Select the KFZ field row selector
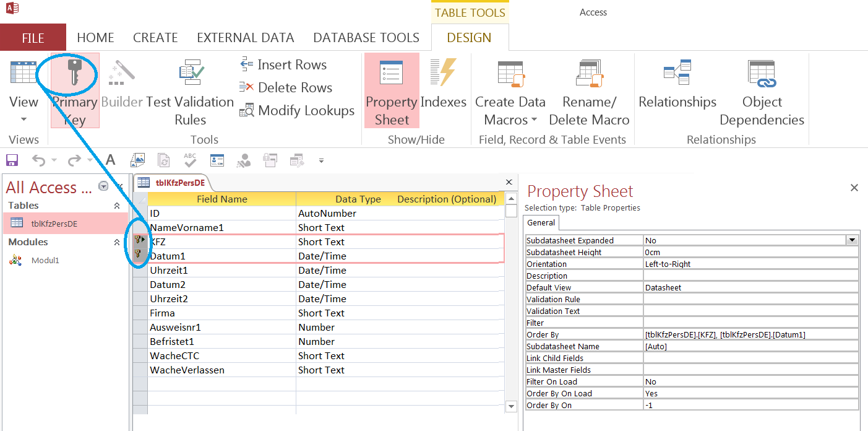Screen dimensions: 868x431 140,242
